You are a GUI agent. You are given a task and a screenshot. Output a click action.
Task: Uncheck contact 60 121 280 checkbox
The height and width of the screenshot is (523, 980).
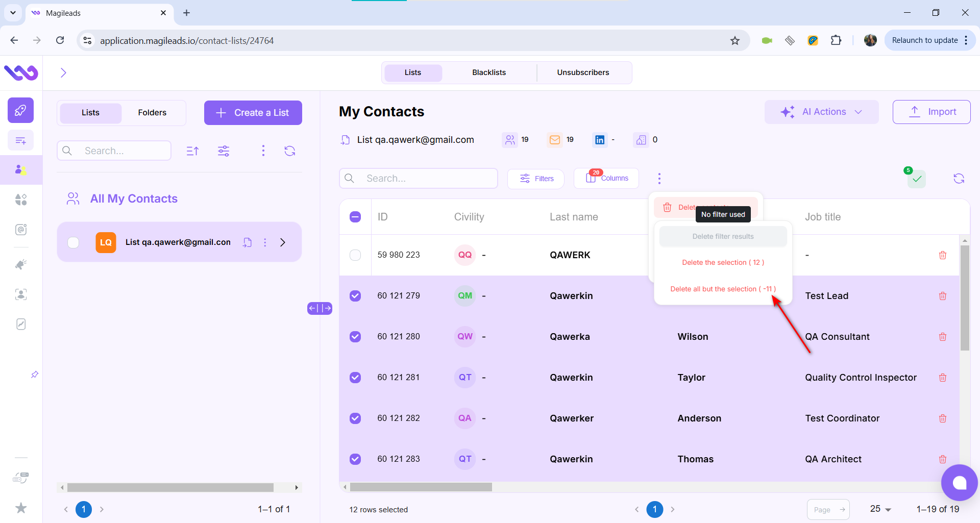355,337
